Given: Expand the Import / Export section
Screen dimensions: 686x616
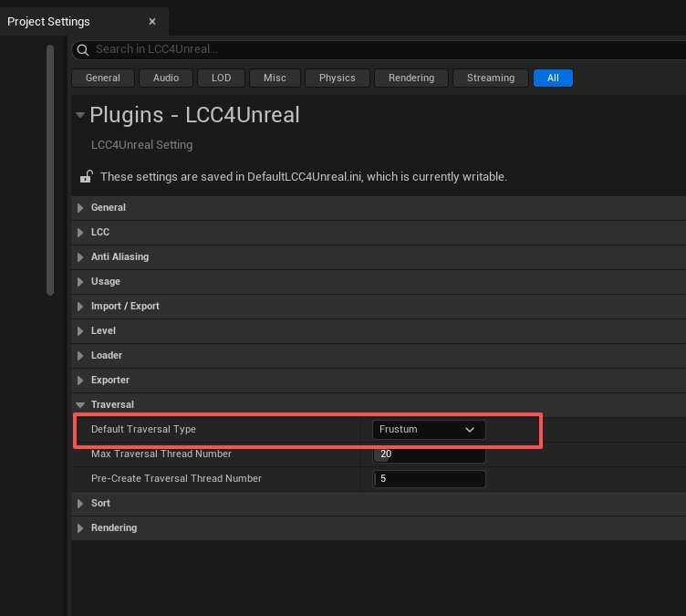Looking at the screenshot, I should [80, 307].
